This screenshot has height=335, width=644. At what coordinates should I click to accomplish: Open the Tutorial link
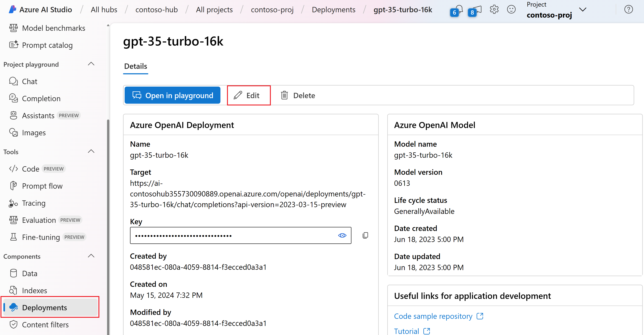tap(406, 331)
